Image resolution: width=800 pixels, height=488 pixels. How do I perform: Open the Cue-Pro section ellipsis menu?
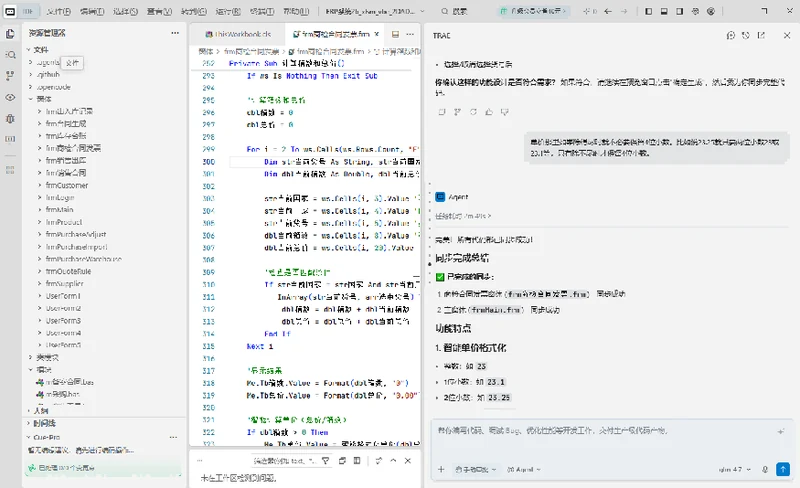[x=173, y=437]
